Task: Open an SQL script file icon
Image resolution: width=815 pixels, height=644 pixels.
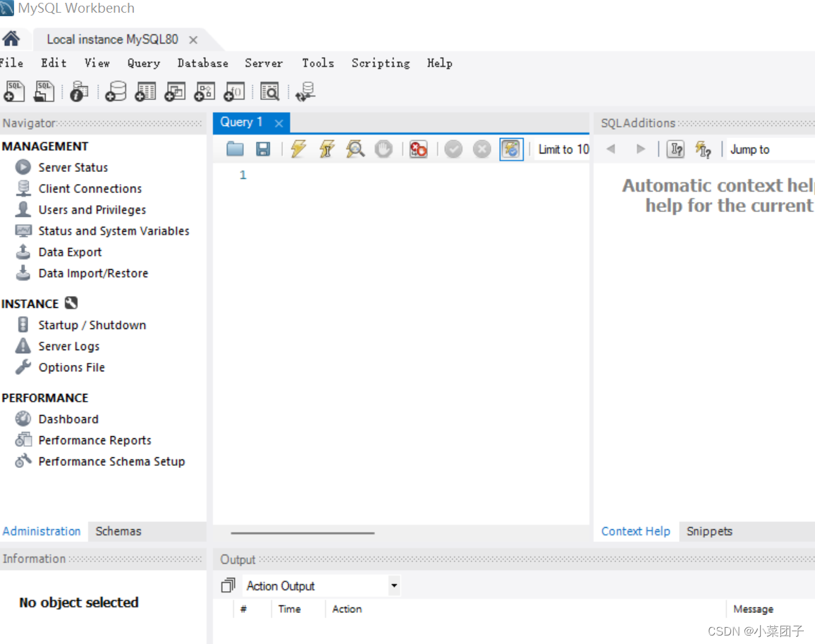Action: [x=44, y=92]
